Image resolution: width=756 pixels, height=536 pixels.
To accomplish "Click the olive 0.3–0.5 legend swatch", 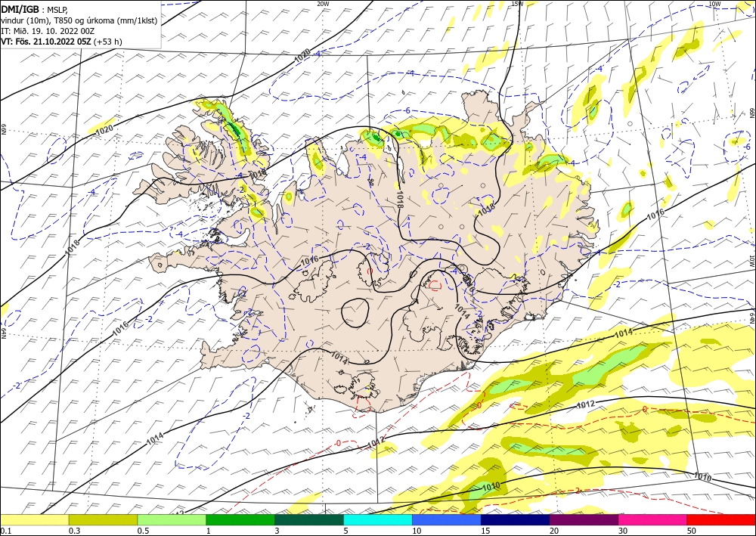I will click(103, 520).
